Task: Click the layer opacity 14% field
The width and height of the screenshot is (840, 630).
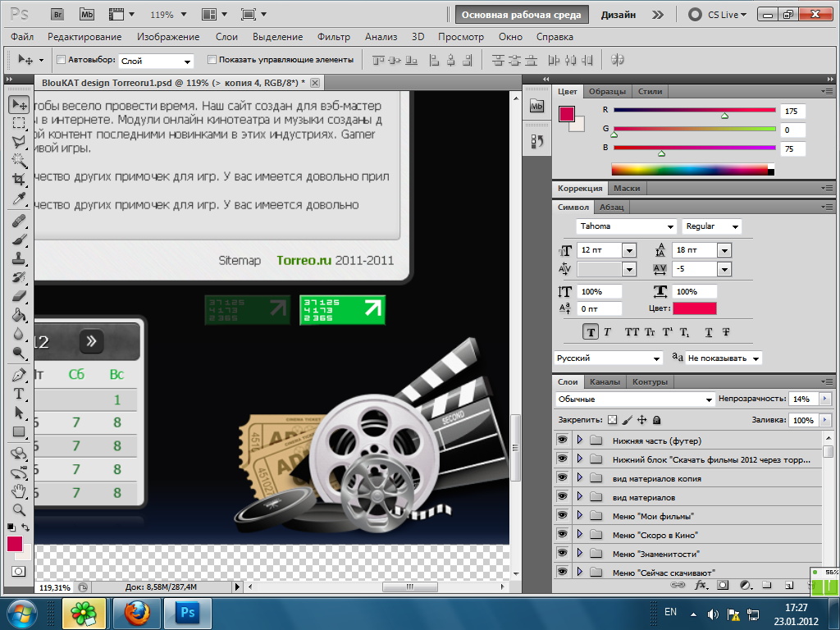Action: [x=804, y=399]
